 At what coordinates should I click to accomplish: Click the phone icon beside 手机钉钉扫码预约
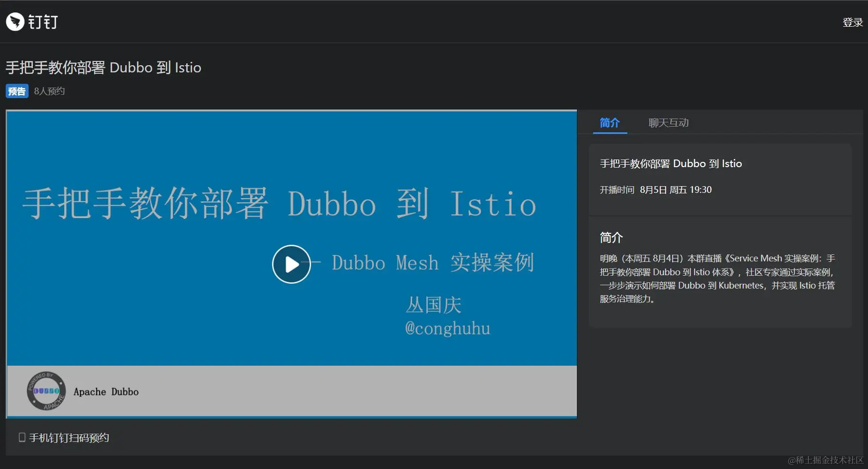coord(22,437)
